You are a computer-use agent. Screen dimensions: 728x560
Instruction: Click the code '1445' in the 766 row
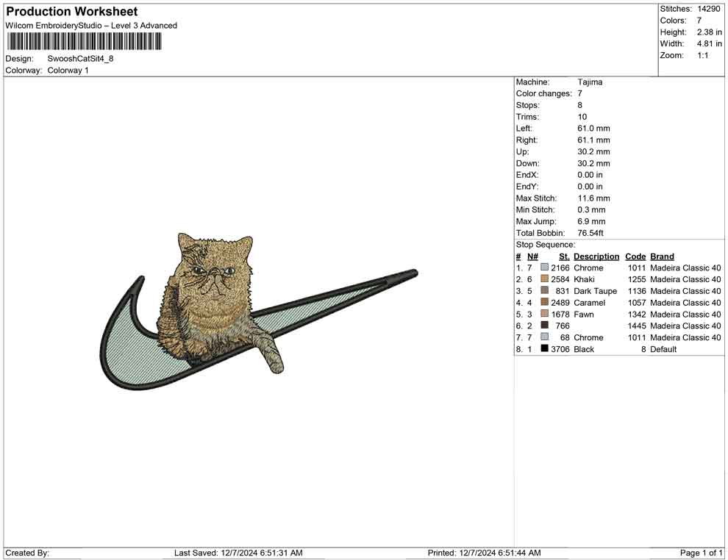pos(637,326)
